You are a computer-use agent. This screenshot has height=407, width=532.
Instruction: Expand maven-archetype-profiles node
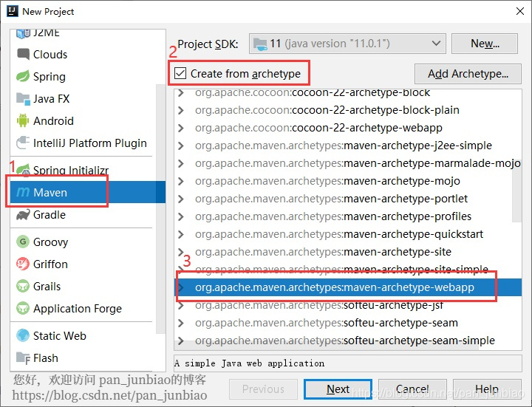[x=181, y=216]
